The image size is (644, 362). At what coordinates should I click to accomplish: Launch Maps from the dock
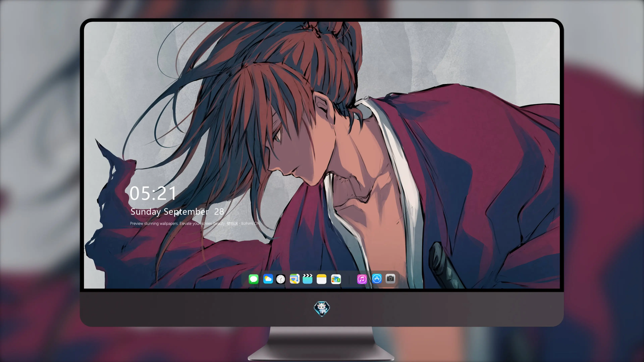point(294,279)
